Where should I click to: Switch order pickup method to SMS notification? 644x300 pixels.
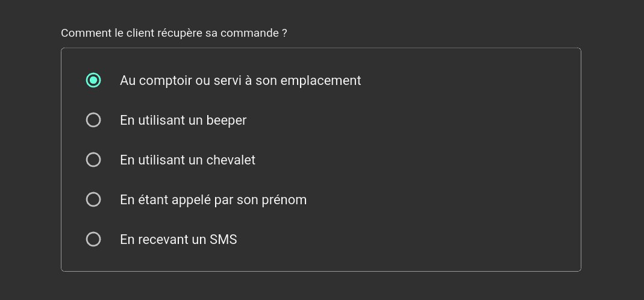coord(93,239)
